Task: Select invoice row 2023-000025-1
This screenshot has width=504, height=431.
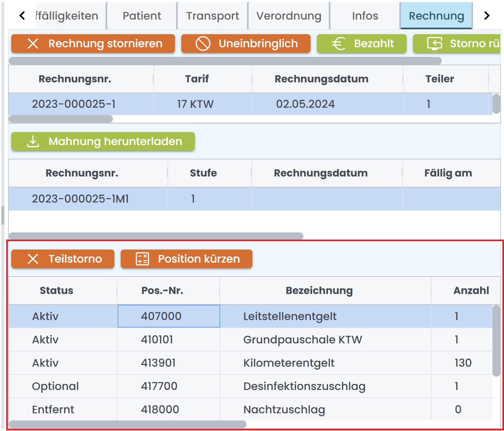Action: tap(74, 104)
